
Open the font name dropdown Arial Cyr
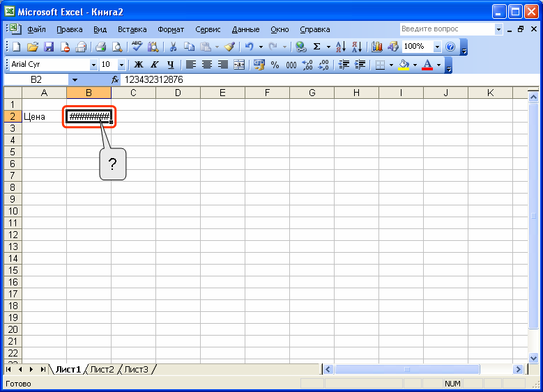point(93,65)
